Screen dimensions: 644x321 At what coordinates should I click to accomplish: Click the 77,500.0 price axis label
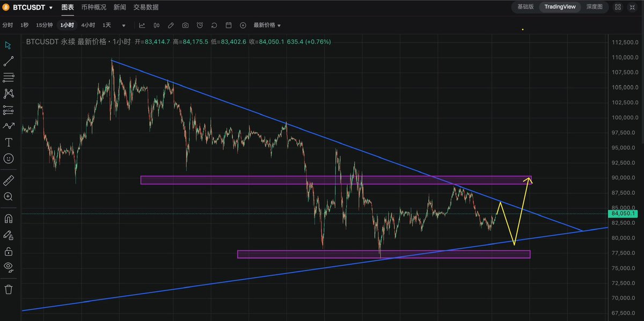point(623,253)
